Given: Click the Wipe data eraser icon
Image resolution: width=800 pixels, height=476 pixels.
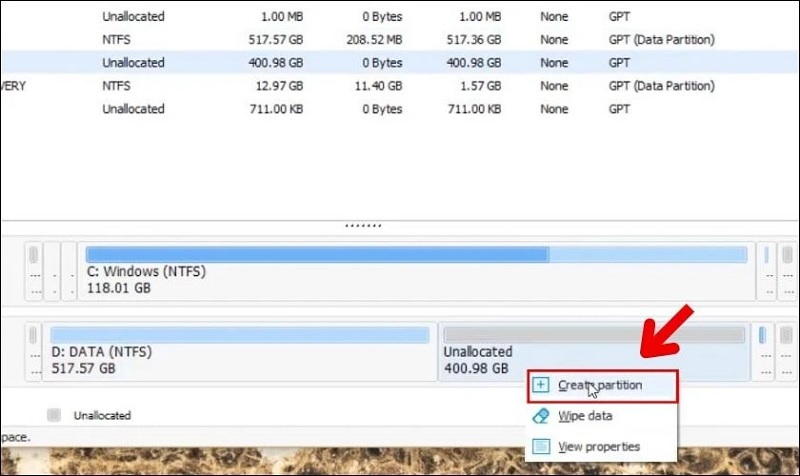Looking at the screenshot, I should pyautogui.click(x=541, y=415).
